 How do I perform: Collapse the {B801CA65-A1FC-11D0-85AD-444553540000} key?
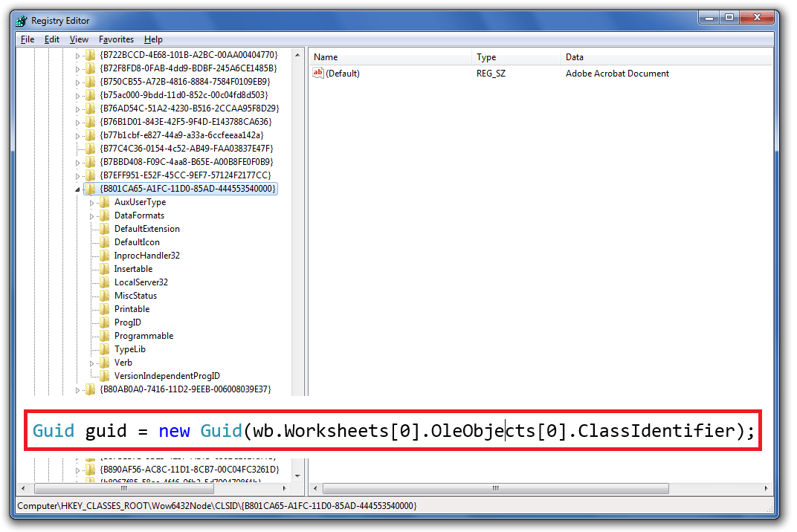coord(77,188)
